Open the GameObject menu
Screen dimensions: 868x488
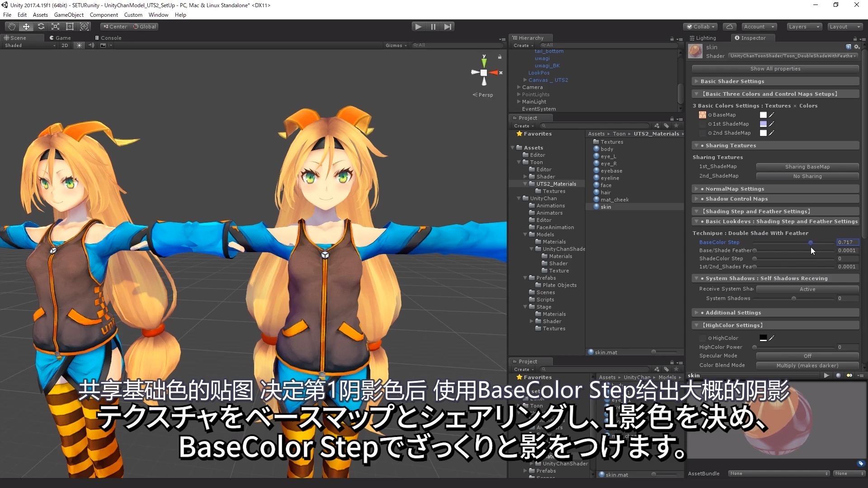tap(69, 15)
